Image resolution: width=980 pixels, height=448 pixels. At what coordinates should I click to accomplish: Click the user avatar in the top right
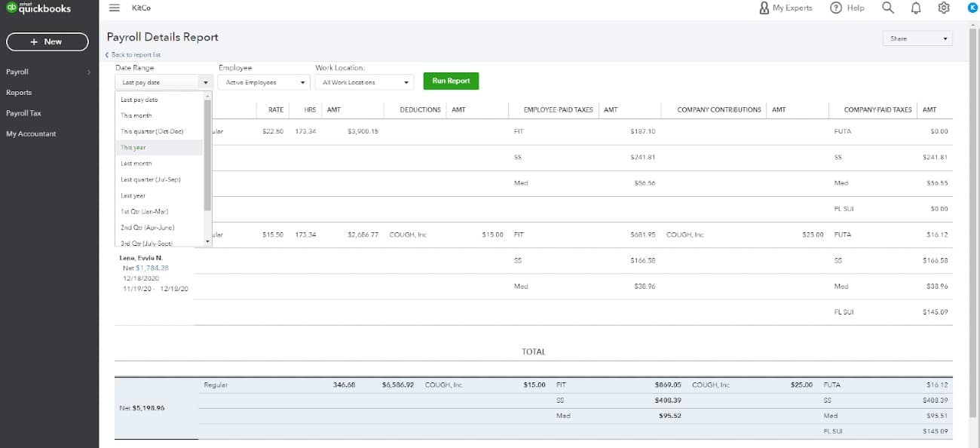pyautogui.click(x=972, y=8)
